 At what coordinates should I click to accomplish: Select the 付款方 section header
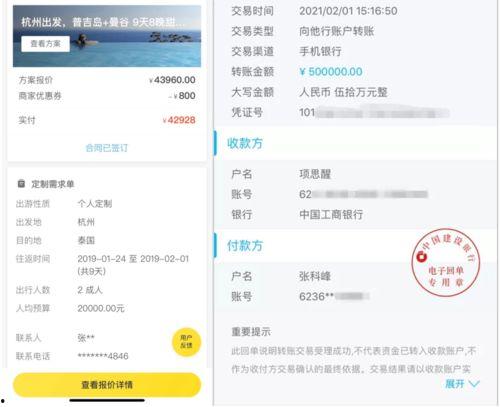pyautogui.click(x=245, y=246)
